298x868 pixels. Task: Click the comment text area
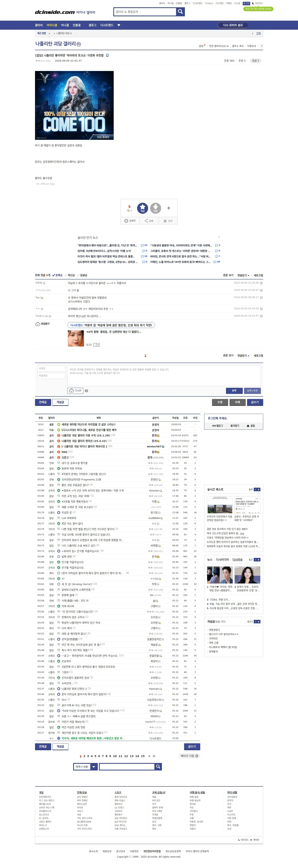[x=164, y=376]
